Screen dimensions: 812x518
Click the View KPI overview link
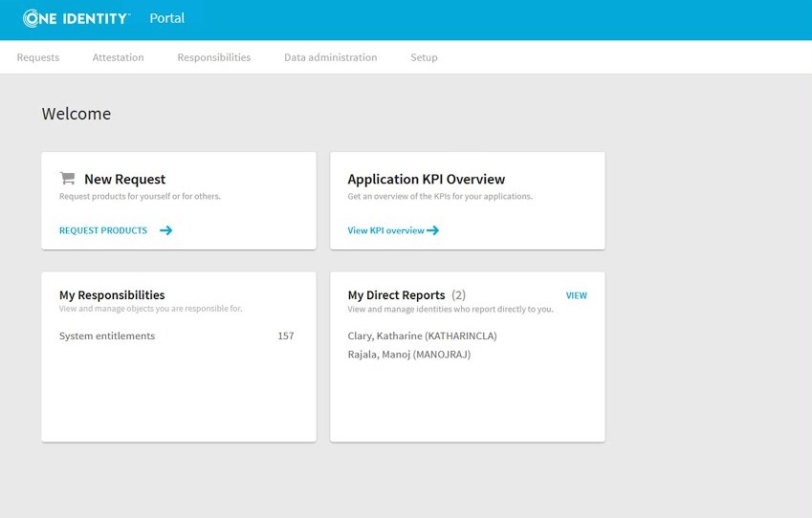coord(385,230)
